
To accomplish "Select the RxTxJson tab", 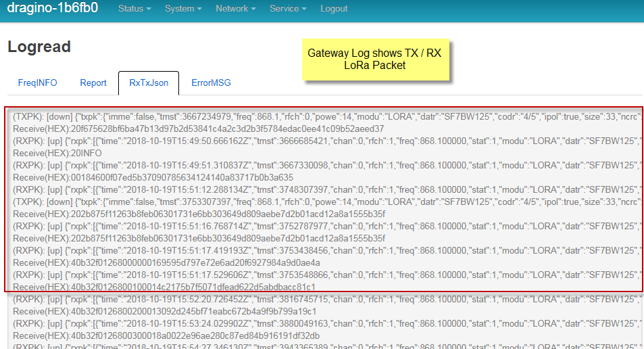I will tap(149, 83).
